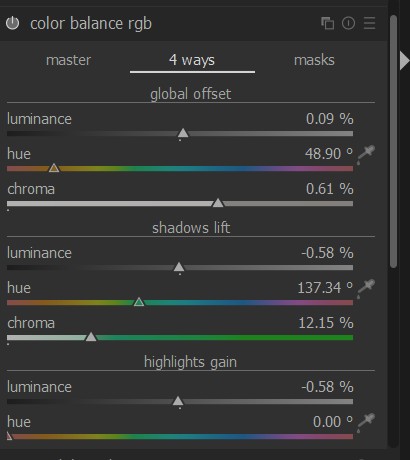This screenshot has height=460, width=410.
Task: Collapse the shadows lift section header
Action: pos(191,228)
